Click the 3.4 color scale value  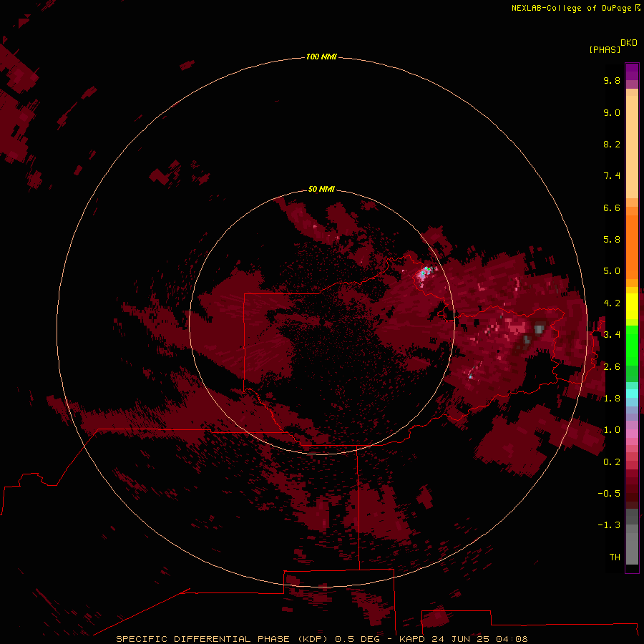click(x=612, y=335)
